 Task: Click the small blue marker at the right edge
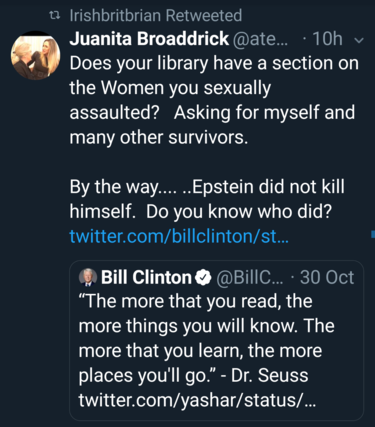(373, 234)
